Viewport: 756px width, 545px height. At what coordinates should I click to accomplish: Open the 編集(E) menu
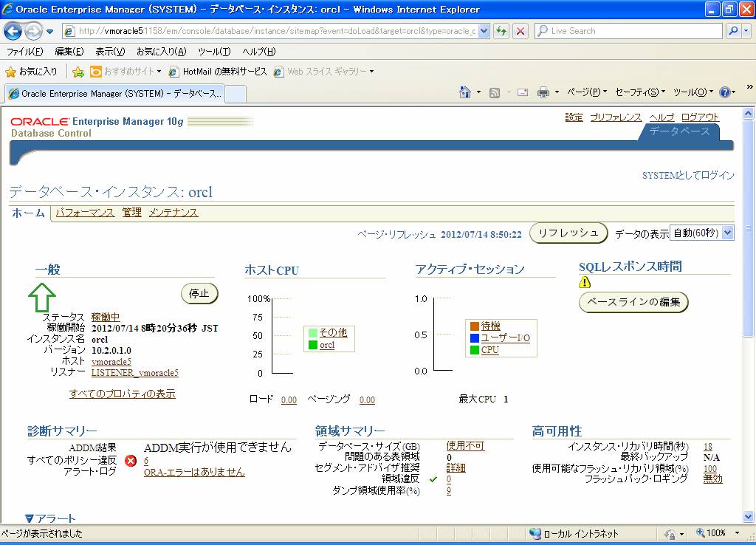coord(69,52)
